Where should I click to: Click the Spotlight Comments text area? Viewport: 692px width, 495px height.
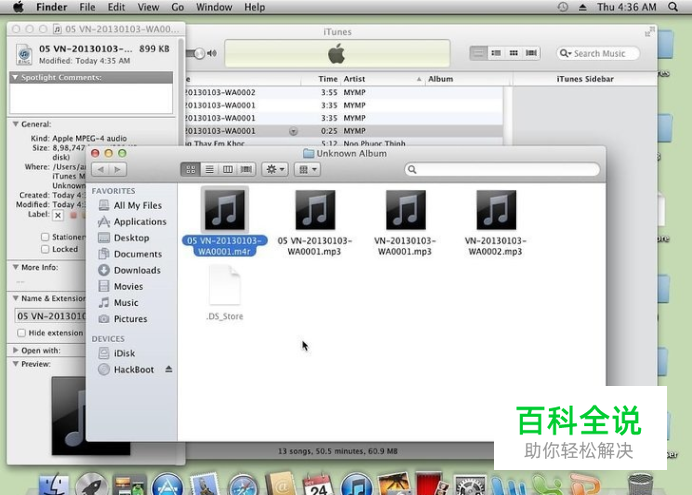(91, 98)
